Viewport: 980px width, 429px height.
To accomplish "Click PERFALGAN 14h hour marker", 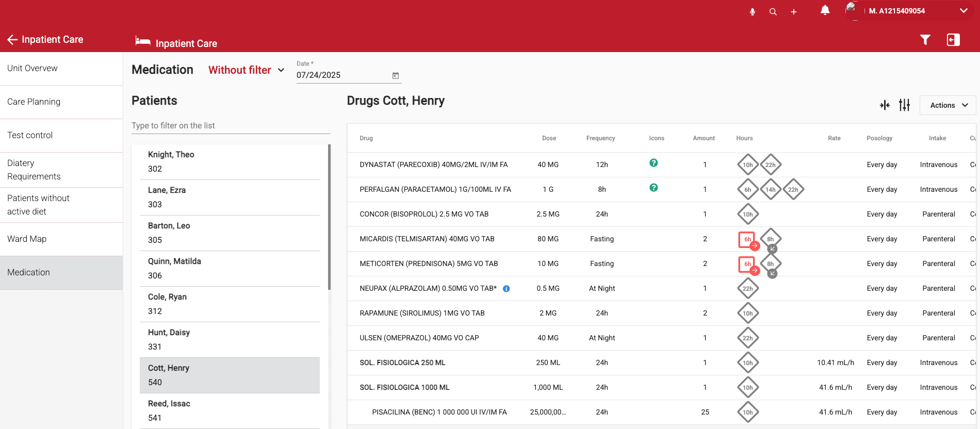I will coord(771,190).
